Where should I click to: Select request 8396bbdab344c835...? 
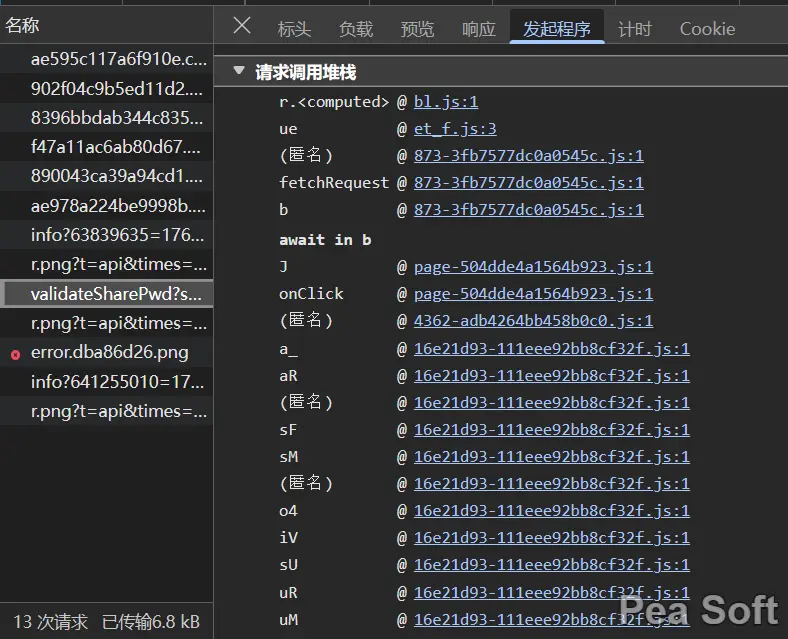point(107,118)
